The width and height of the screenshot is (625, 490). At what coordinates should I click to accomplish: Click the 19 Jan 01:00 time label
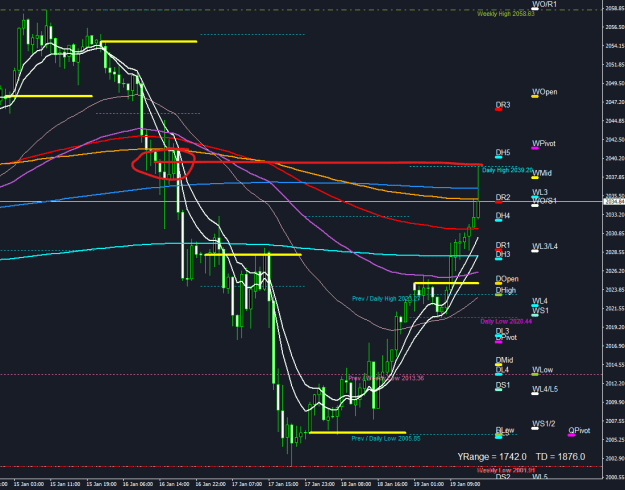428,484
